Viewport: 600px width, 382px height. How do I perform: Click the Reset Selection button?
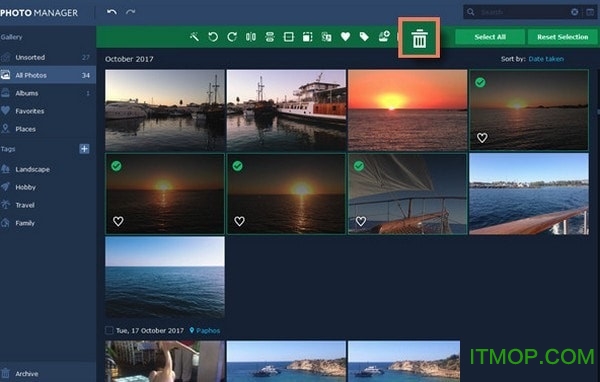point(562,37)
